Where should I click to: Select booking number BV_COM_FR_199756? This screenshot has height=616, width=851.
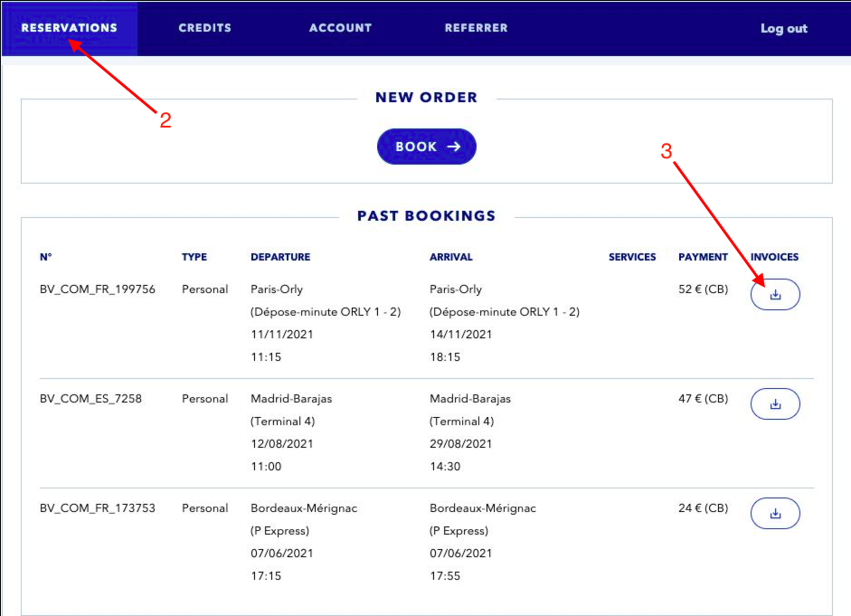[x=98, y=289]
